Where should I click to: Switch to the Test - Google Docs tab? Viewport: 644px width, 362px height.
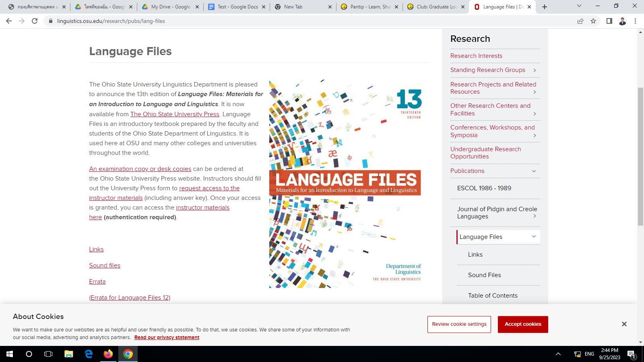[237, 7]
